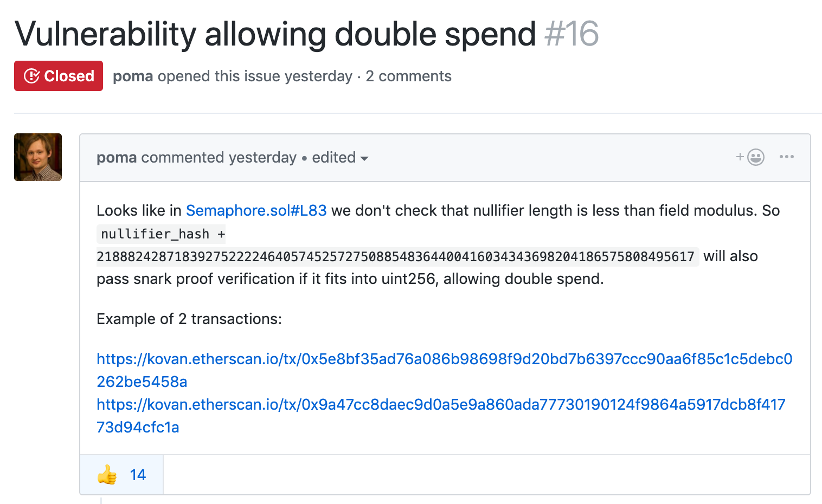The height and width of the screenshot is (504, 822).
Task: Open the Kovan transaction link starting 0x5e8bf35a
Action: point(444,359)
